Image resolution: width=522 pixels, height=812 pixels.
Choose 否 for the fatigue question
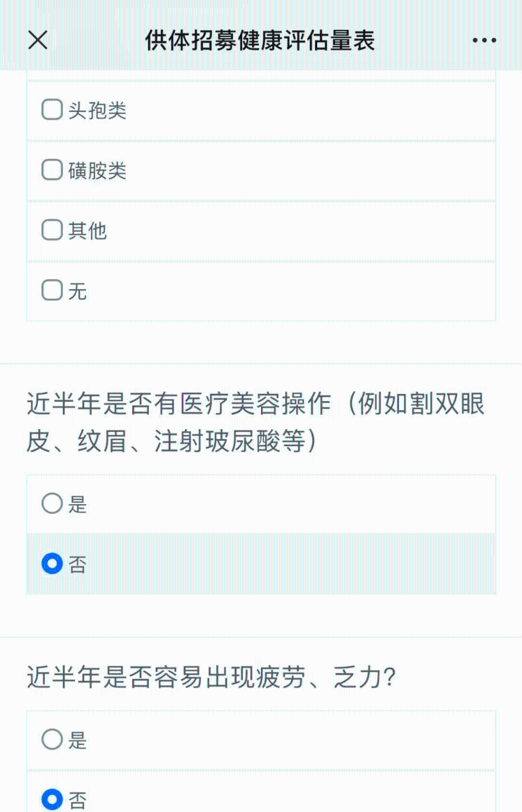pos(52,799)
